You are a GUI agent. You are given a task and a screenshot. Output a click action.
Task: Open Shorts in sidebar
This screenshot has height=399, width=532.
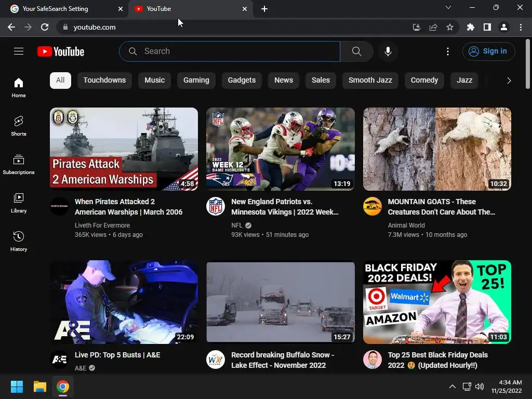click(19, 126)
